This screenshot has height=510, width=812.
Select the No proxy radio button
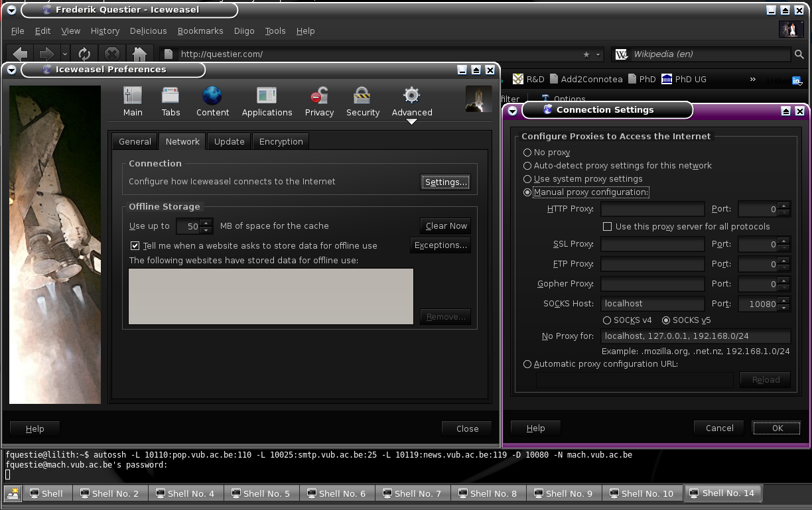tap(528, 153)
